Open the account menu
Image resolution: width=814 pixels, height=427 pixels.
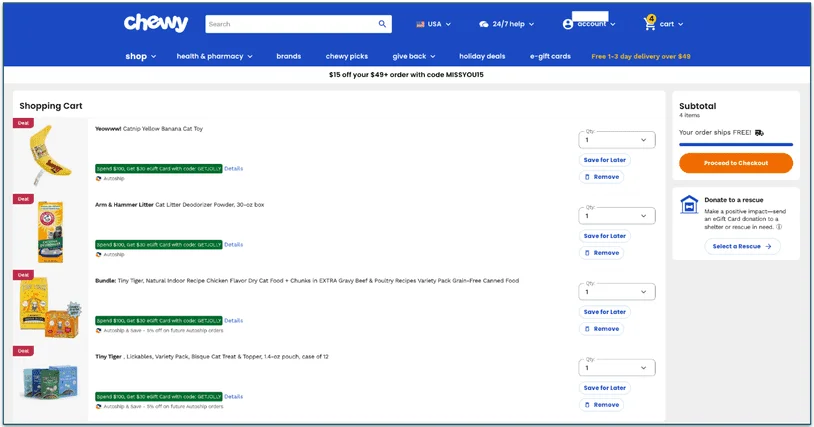[x=589, y=24]
